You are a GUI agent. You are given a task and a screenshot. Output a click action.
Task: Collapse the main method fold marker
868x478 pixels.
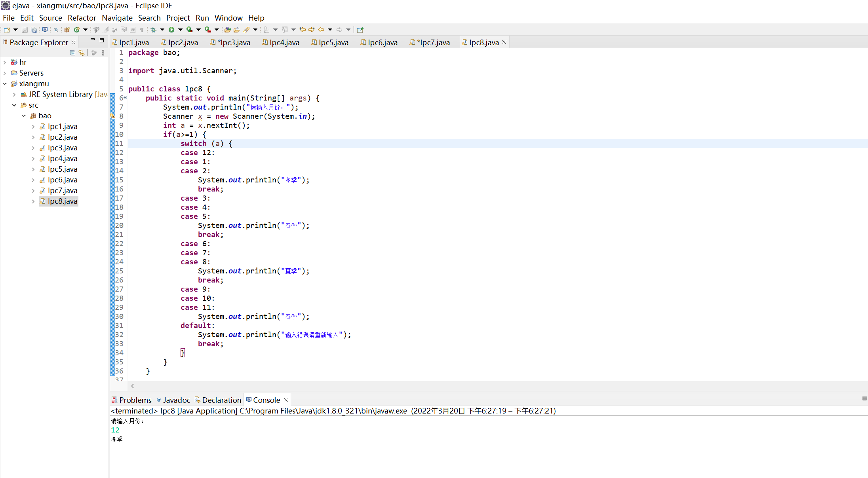coord(126,98)
